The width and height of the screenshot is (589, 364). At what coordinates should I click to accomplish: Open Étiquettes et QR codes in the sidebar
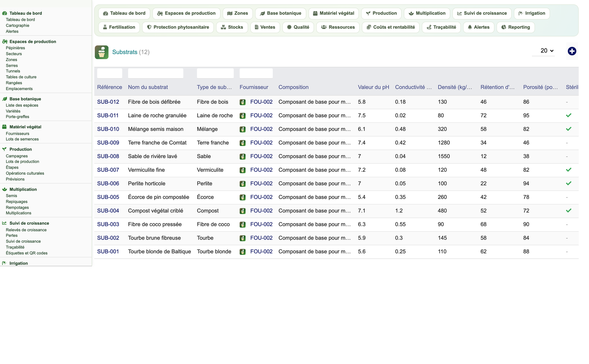27,253
